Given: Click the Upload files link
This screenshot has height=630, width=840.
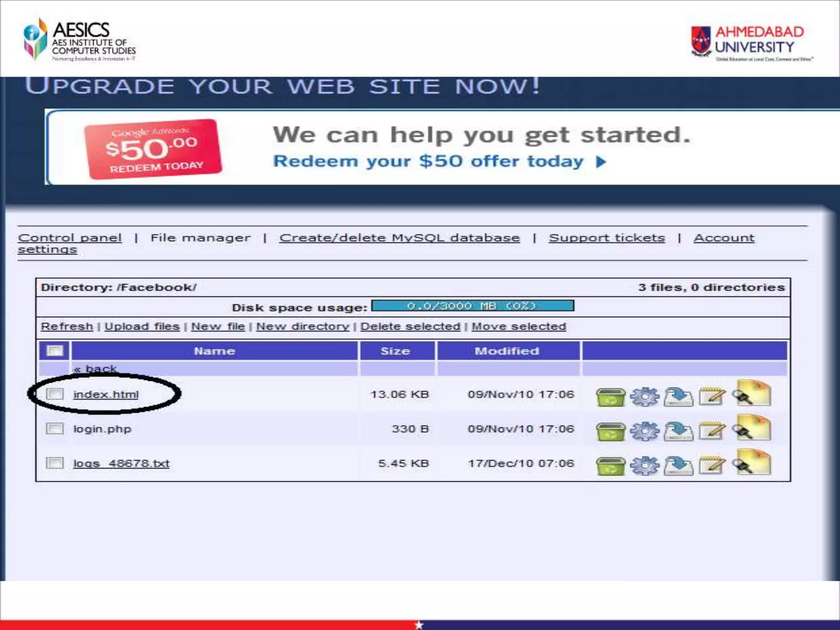Looking at the screenshot, I should [x=142, y=326].
